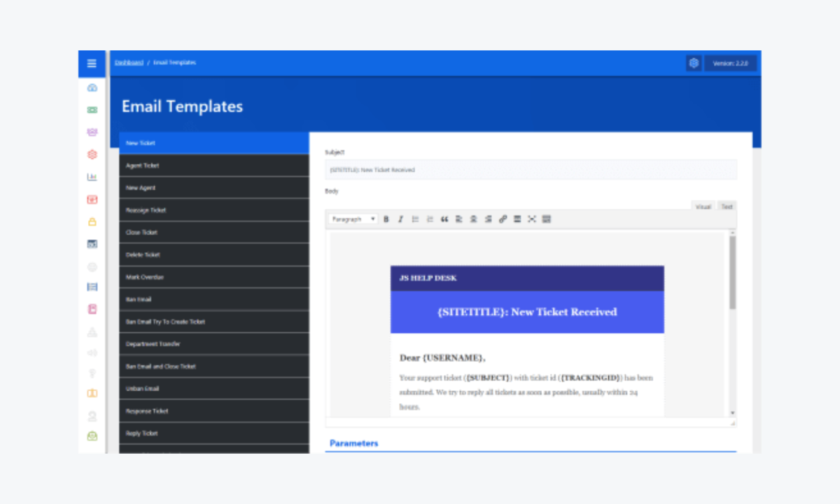The height and width of the screenshot is (504, 840).
Task: Edit the Subject input field
Action: (531, 169)
